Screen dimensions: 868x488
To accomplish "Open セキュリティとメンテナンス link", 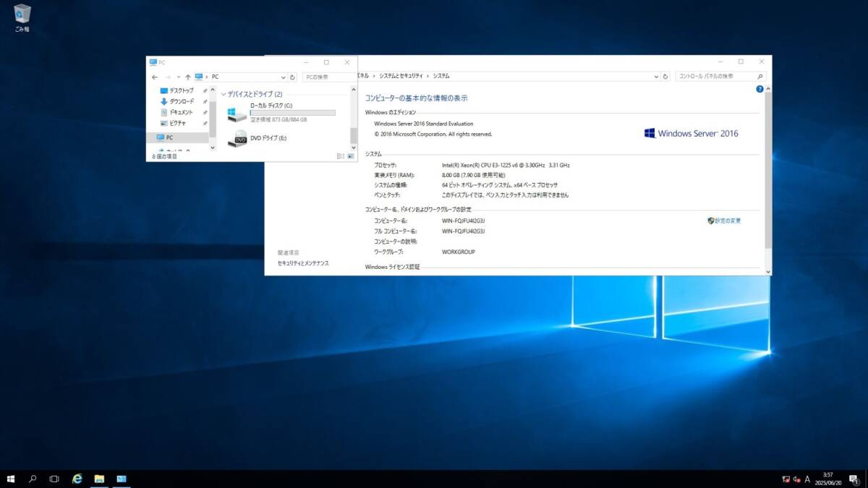I will click(x=303, y=263).
